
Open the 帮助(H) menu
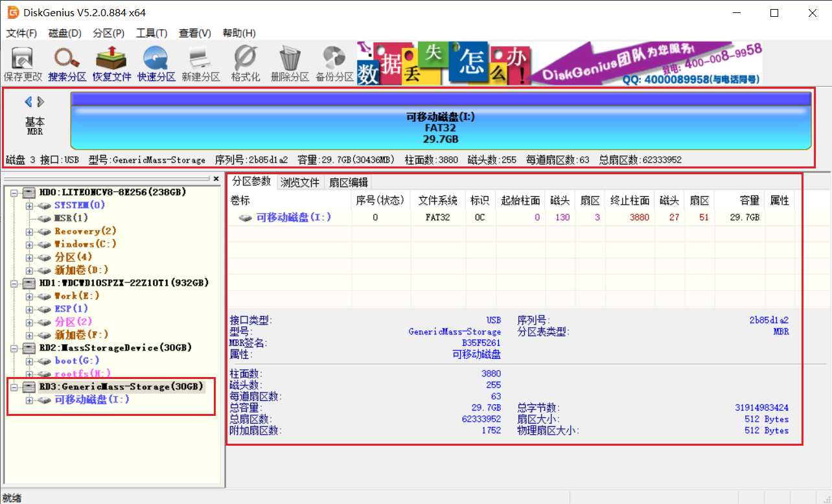coord(238,33)
